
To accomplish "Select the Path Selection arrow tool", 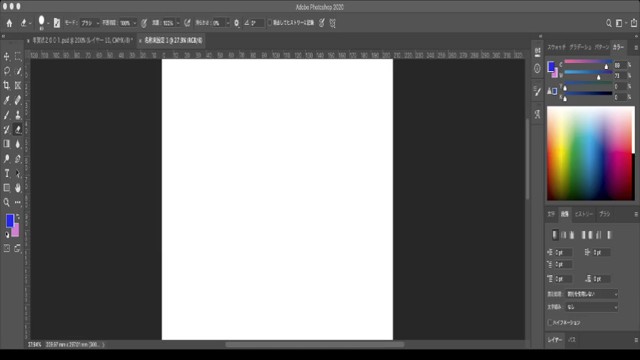I will coord(18,173).
